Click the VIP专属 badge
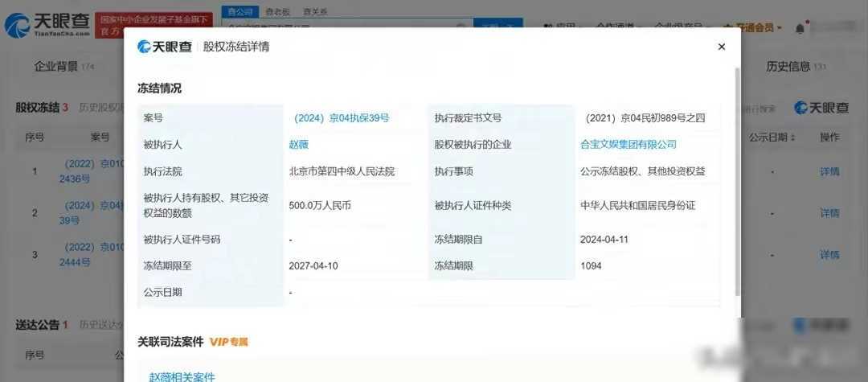This screenshot has height=382, width=868. click(228, 342)
